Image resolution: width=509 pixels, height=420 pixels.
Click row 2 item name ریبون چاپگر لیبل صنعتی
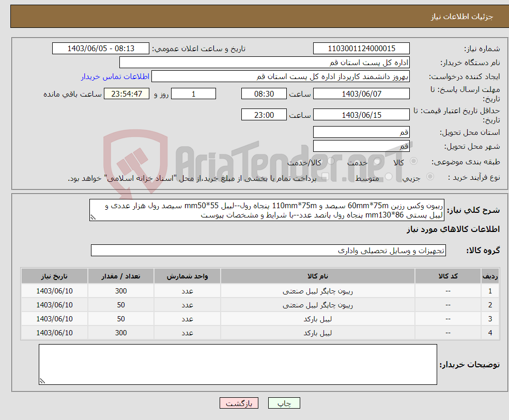coord(318,305)
